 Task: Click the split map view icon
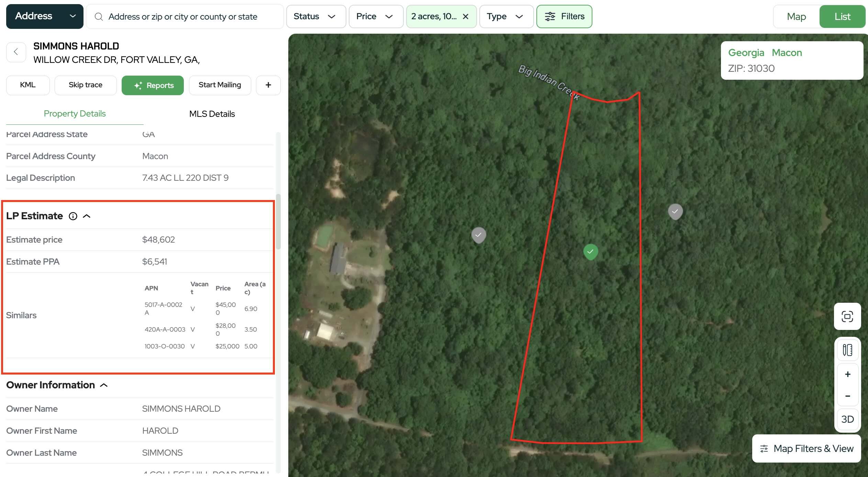point(847,350)
